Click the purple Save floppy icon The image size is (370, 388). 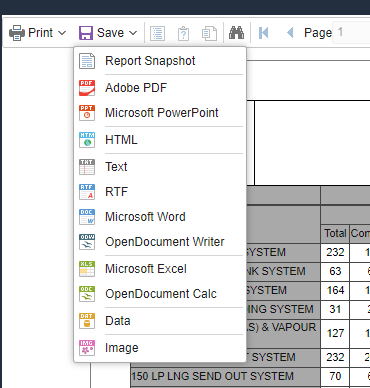[86, 33]
